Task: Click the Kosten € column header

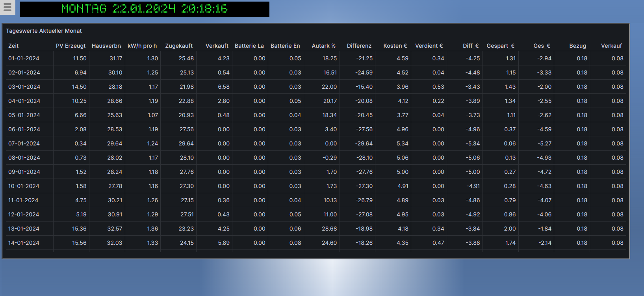Action: coord(395,46)
